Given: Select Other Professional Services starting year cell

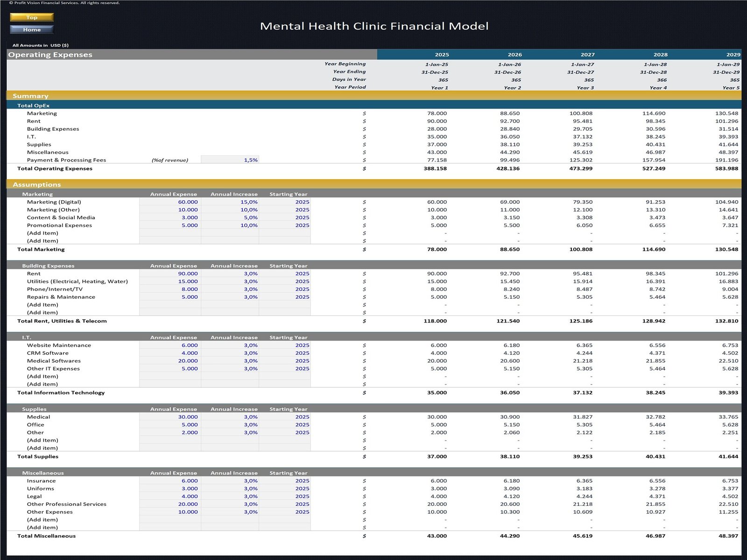Looking at the screenshot, I should coord(285,504).
